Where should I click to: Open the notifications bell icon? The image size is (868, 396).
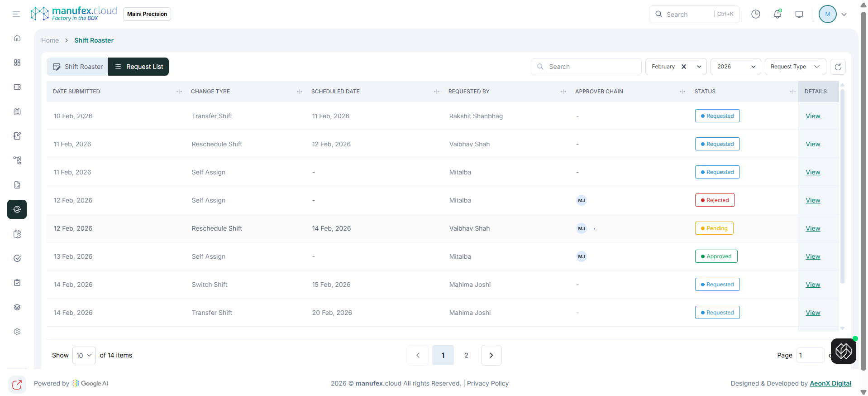pos(777,14)
